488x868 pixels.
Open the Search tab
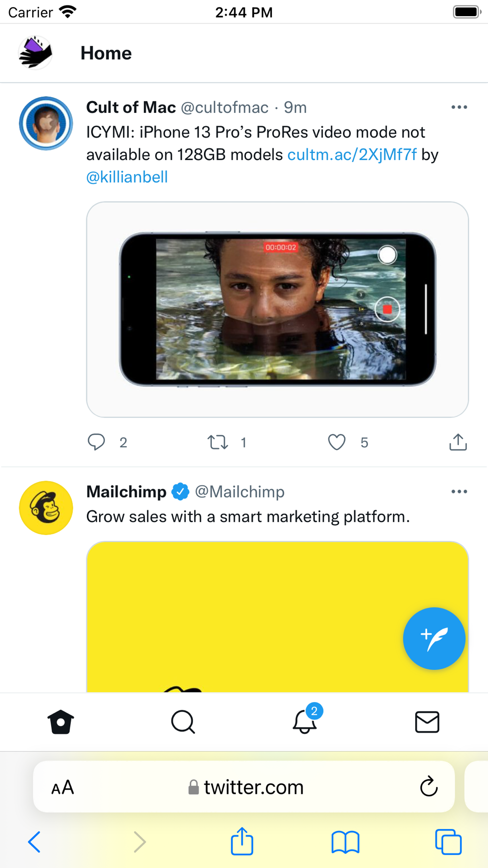[183, 722]
